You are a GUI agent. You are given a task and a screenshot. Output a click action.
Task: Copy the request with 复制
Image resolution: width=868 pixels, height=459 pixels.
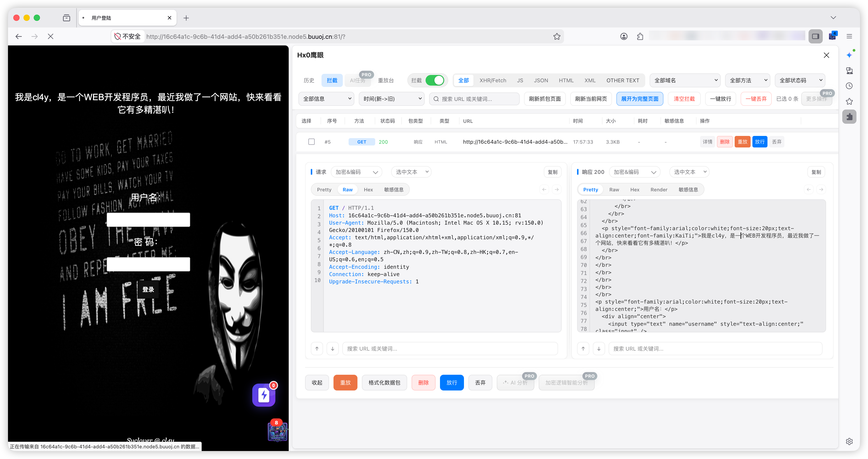click(553, 172)
